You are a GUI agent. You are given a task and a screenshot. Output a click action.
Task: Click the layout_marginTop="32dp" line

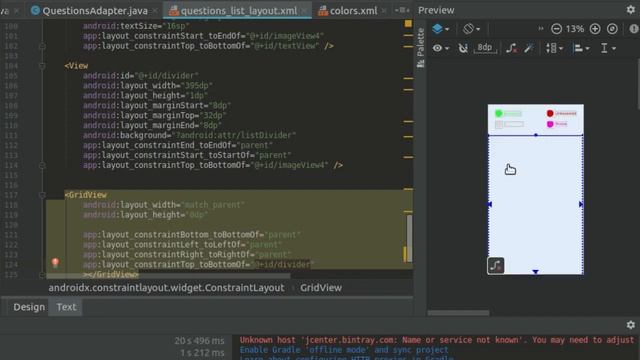[155, 116]
